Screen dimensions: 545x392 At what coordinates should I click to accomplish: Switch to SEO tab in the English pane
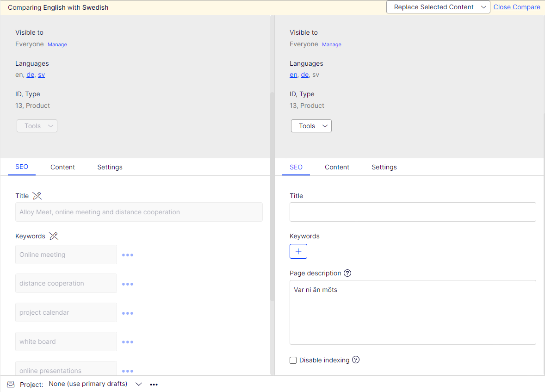tap(22, 167)
